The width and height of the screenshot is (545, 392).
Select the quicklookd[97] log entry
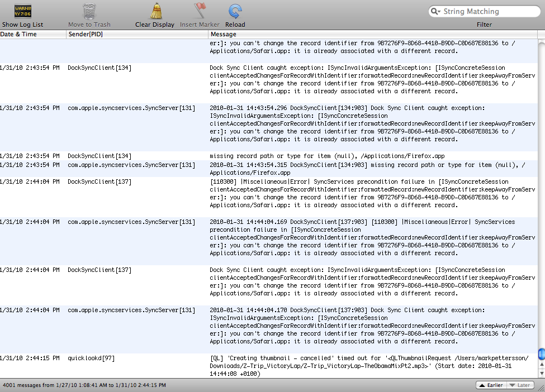pyautogui.click(x=269, y=366)
